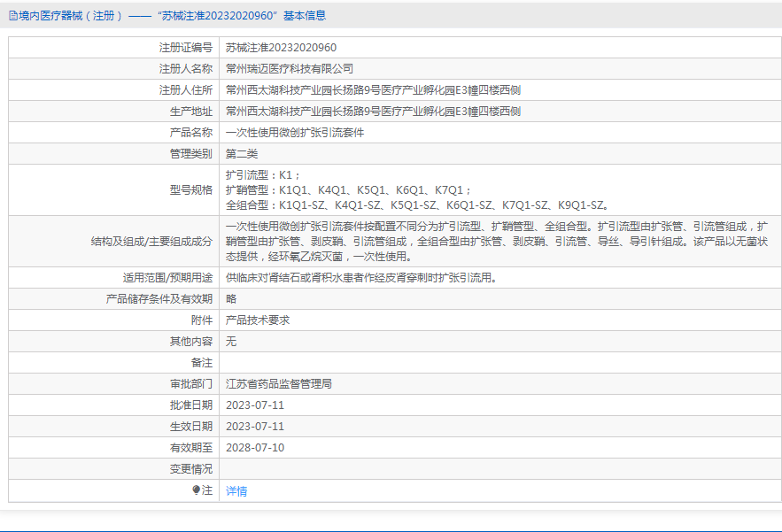Click model line 扩引流型：K1；
Screen dimensions: 782x532
[263, 175]
